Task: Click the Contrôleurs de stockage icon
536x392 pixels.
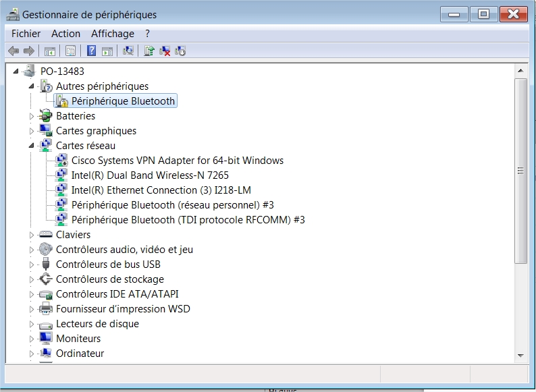Action: tap(45, 279)
